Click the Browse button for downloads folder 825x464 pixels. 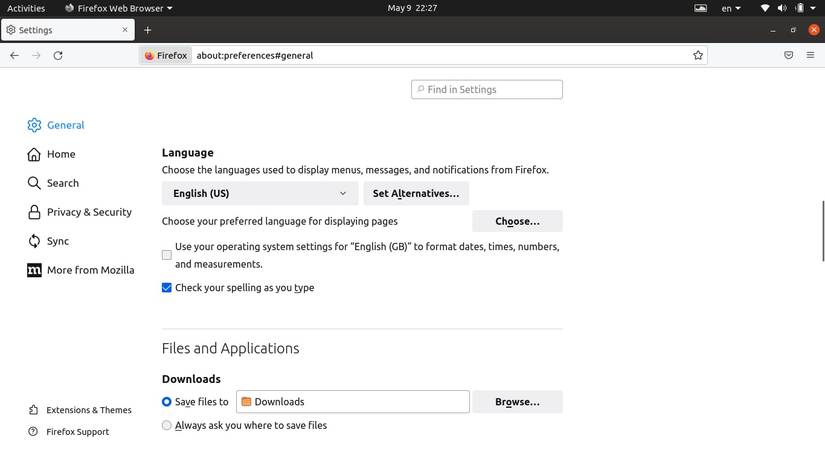coord(517,402)
